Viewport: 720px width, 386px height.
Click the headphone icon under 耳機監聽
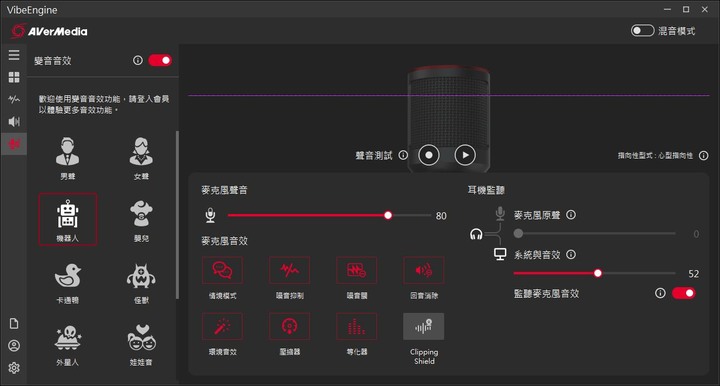click(476, 235)
